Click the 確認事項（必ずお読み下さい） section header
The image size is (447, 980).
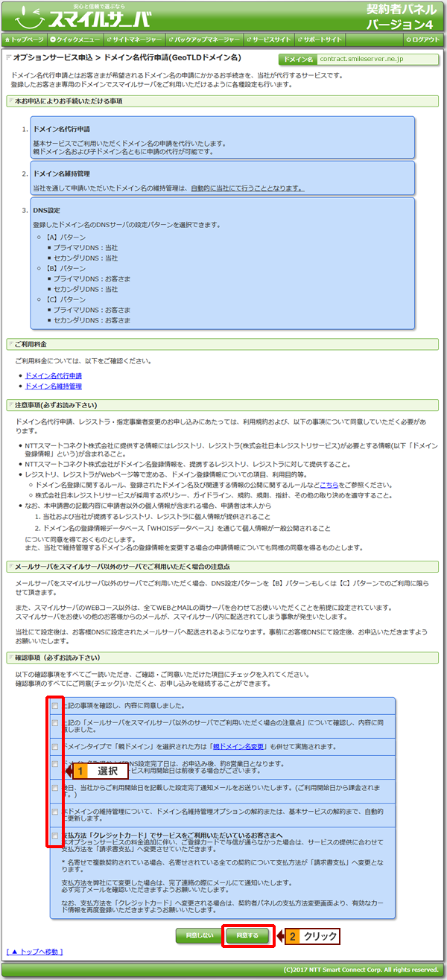coord(223,658)
